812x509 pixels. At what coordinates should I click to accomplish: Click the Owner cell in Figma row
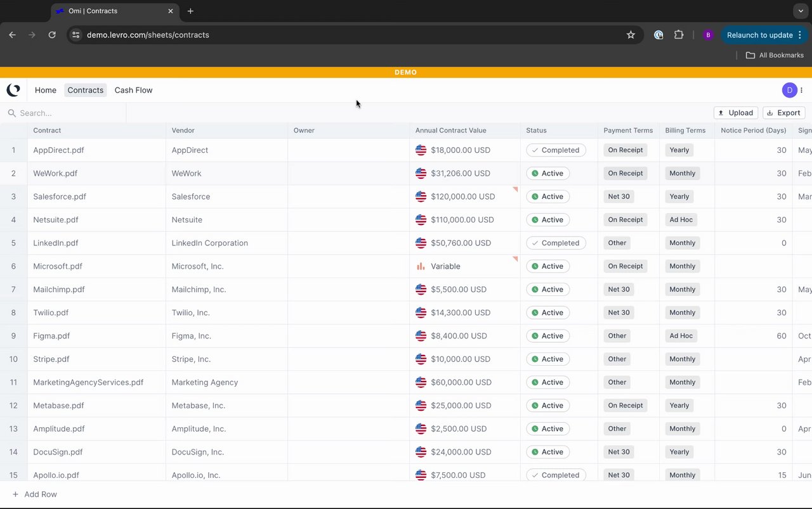(x=348, y=336)
